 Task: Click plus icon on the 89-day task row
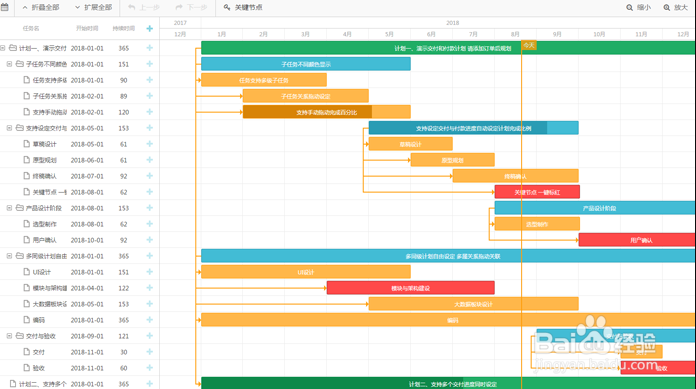click(x=150, y=96)
